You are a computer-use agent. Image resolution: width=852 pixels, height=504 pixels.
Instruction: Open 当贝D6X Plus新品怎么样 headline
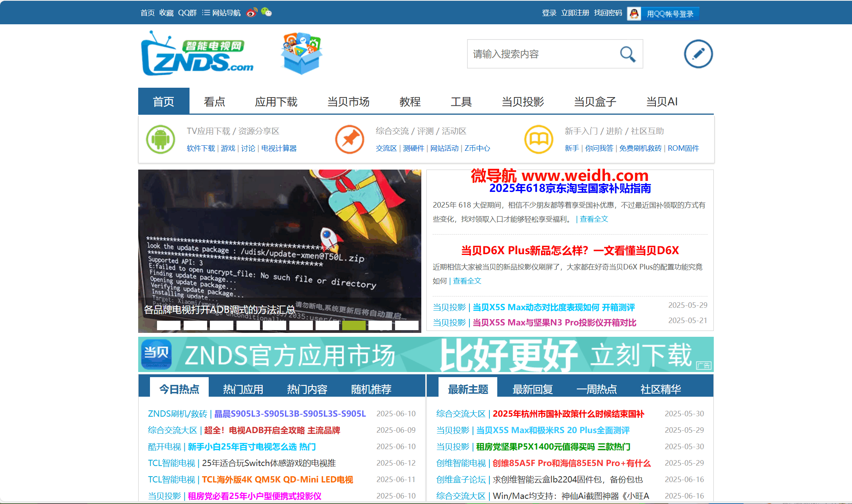pos(570,251)
